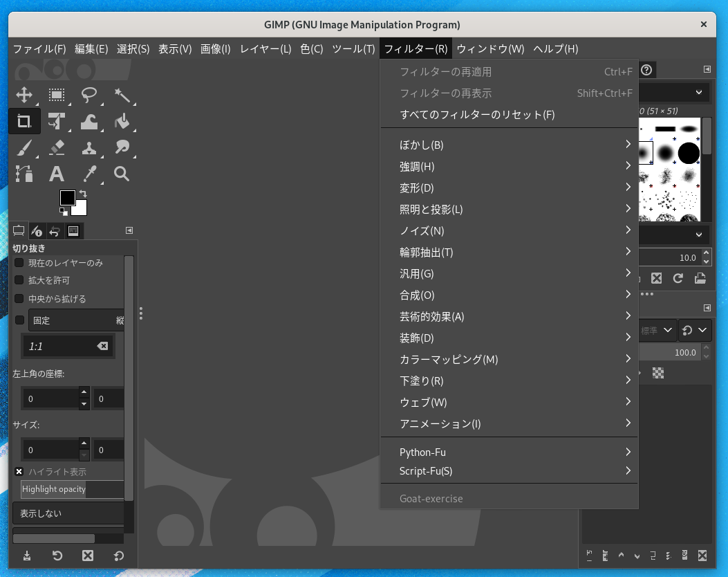Switch to Tool Options tab
The width and height of the screenshot is (728, 577).
(19, 231)
